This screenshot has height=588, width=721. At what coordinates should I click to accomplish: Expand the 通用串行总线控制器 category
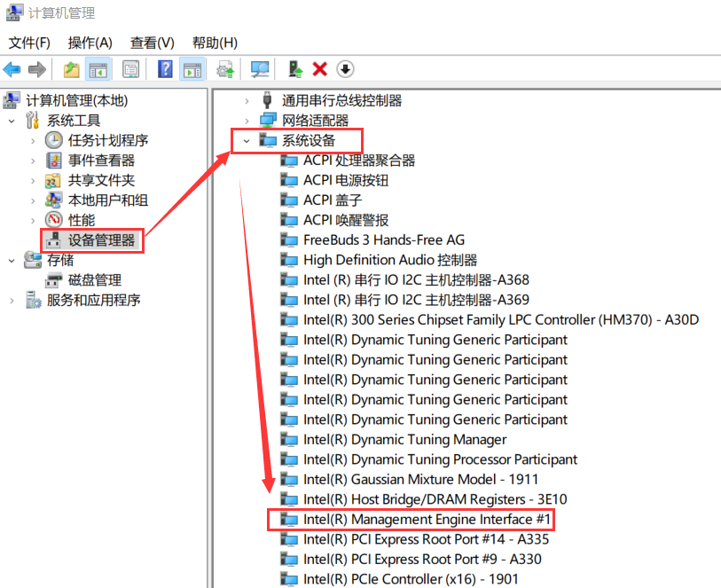tap(247, 101)
